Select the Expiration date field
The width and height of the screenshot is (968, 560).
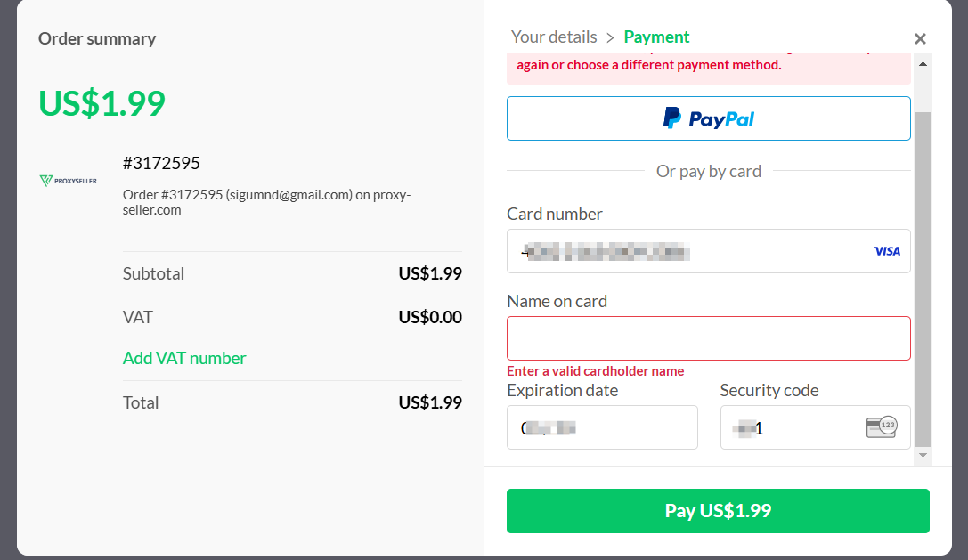click(602, 427)
